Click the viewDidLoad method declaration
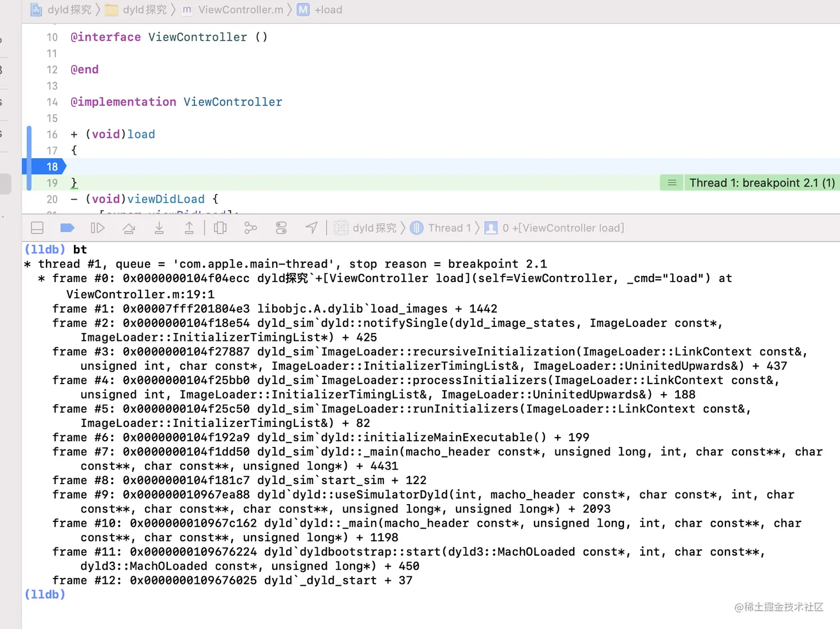The height and width of the screenshot is (629, 840). click(x=144, y=199)
